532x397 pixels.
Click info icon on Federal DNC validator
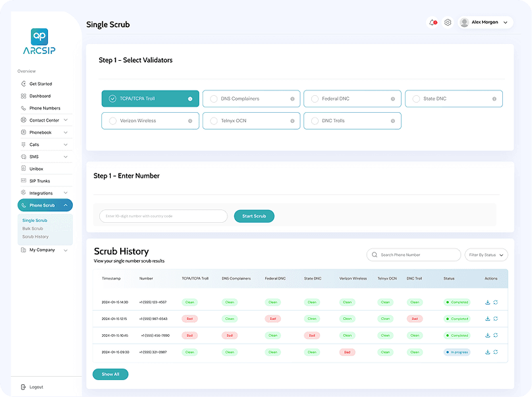pos(394,99)
